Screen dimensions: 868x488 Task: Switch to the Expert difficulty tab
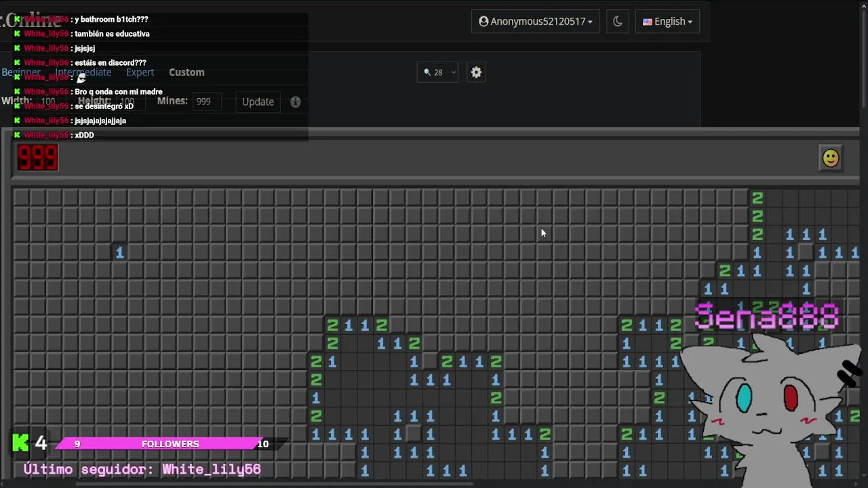[140, 72]
